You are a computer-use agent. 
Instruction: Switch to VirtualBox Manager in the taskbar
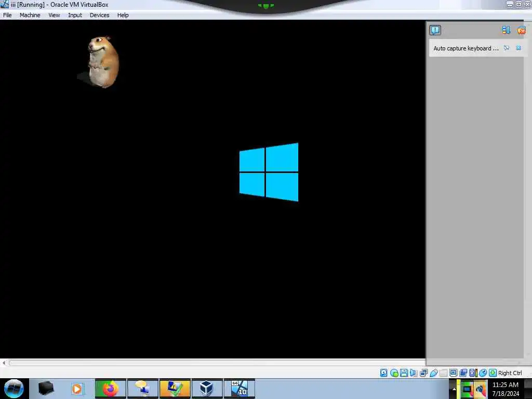[x=207, y=389]
